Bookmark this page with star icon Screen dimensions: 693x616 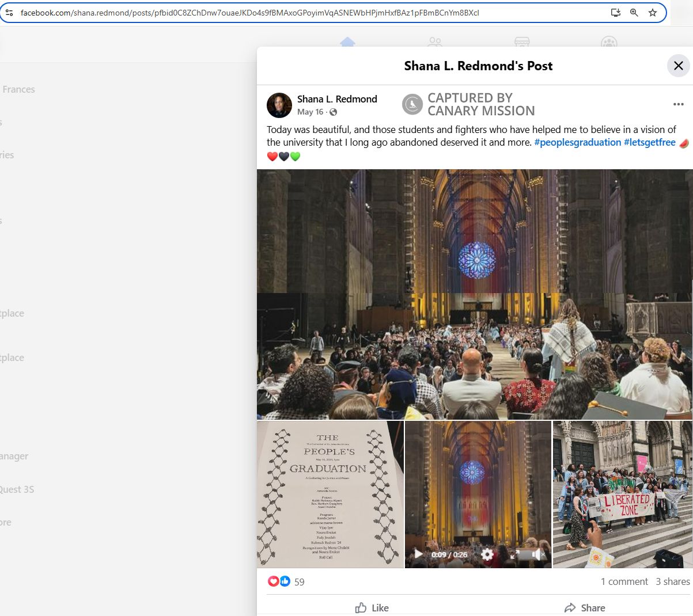(x=653, y=13)
